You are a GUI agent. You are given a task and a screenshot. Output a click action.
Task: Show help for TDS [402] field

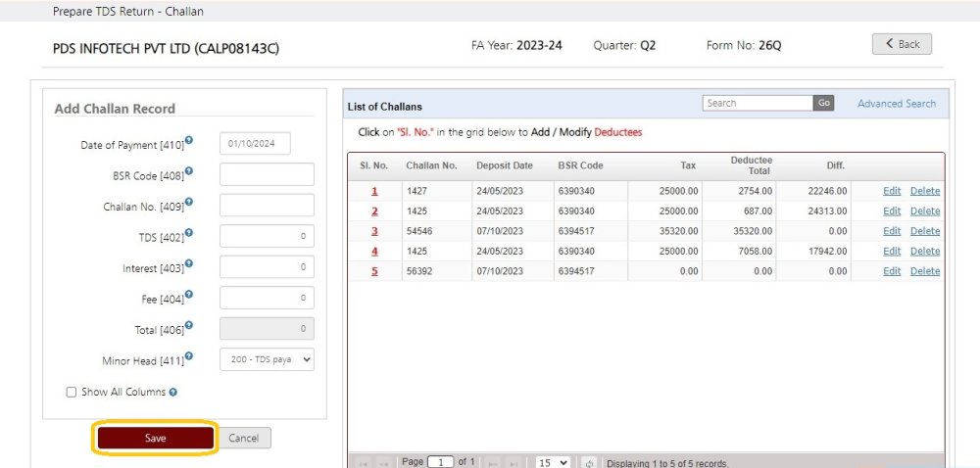coord(189,233)
